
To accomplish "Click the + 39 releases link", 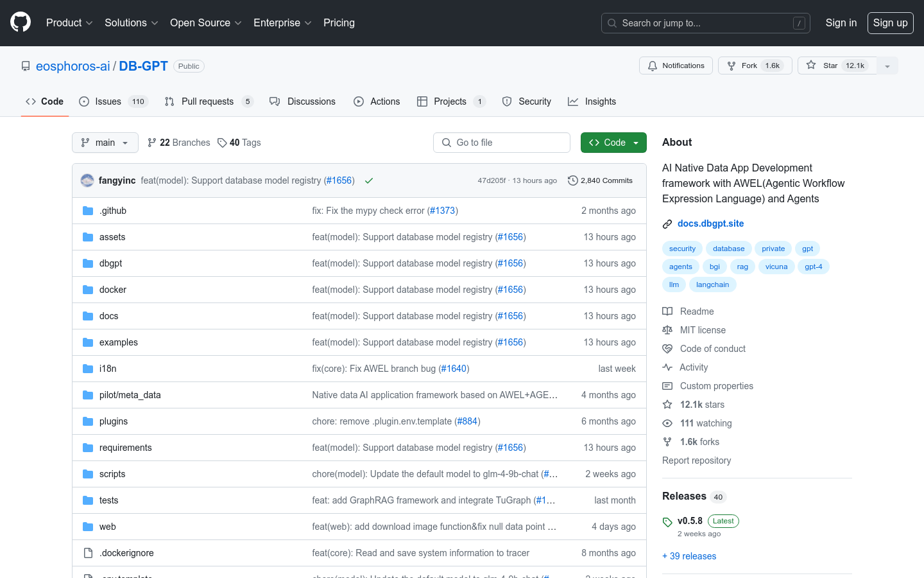I will click(x=689, y=556).
